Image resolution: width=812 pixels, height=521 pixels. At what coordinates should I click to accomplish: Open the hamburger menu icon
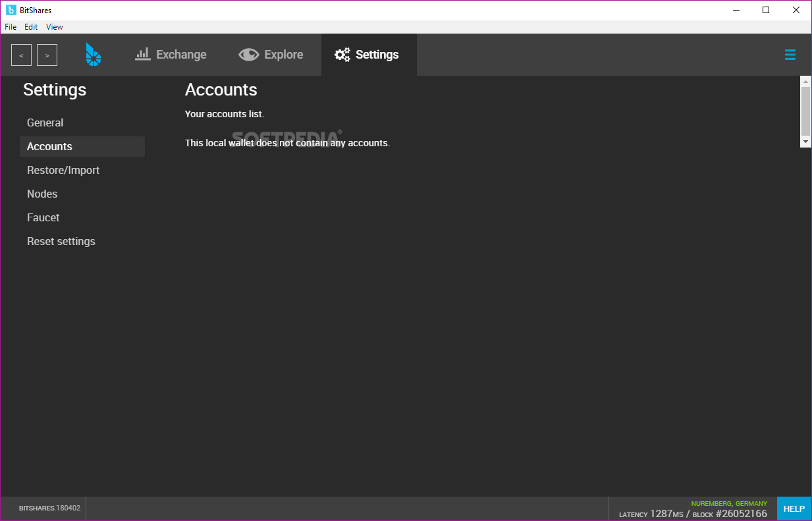[790, 55]
